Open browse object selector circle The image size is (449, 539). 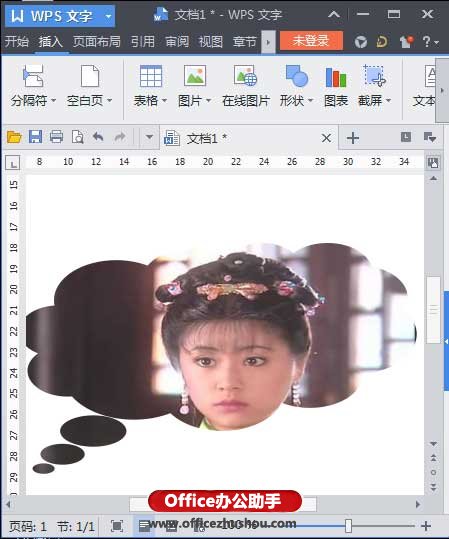click(433, 473)
